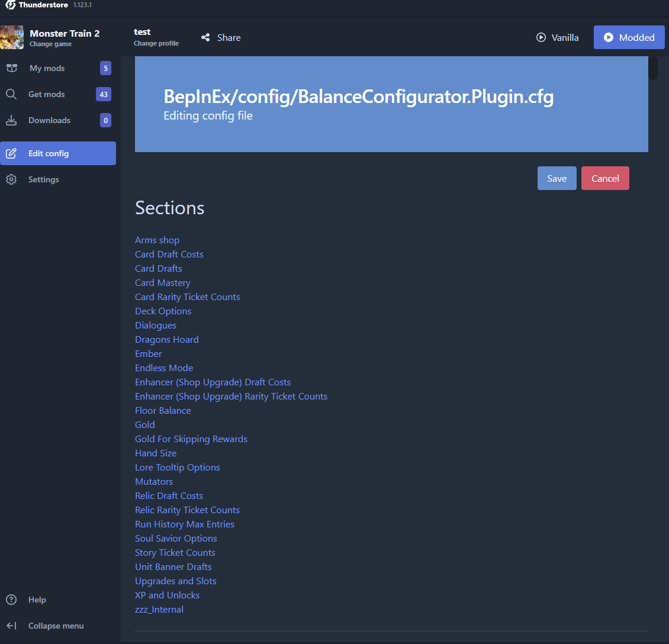The image size is (669, 644).
Task: Open Change profile link
Action: click(x=156, y=43)
